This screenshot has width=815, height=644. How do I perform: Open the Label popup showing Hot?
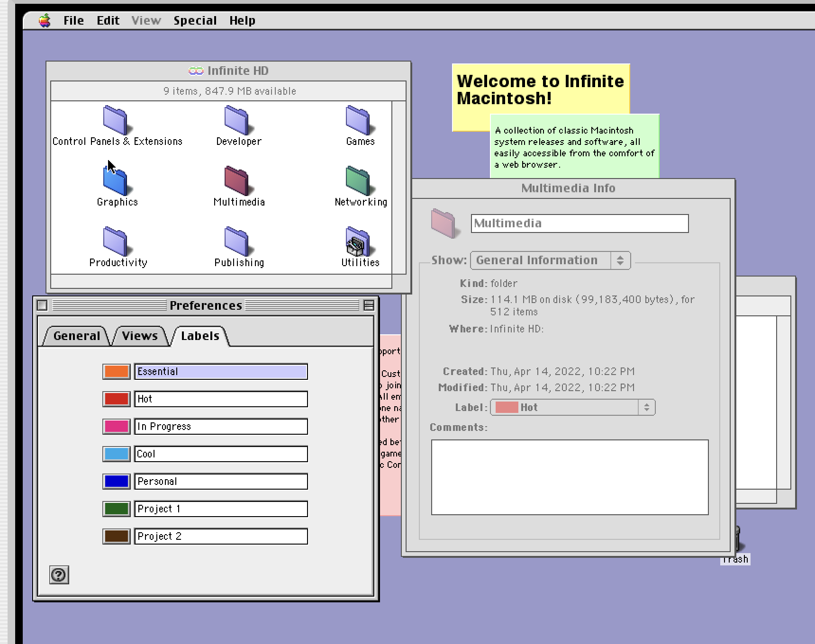pos(572,407)
